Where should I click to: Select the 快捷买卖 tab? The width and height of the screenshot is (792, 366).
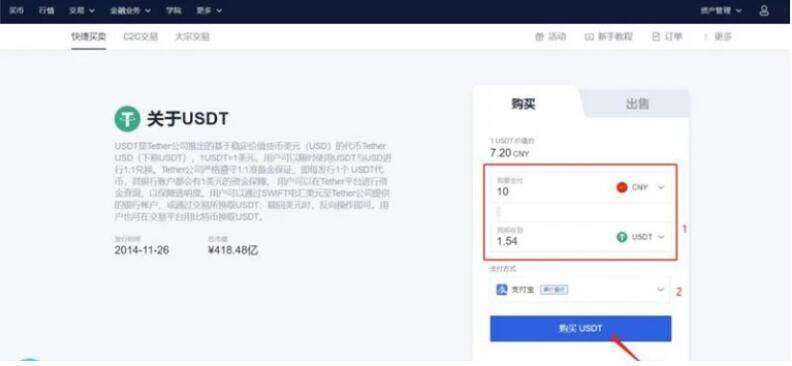coord(89,37)
